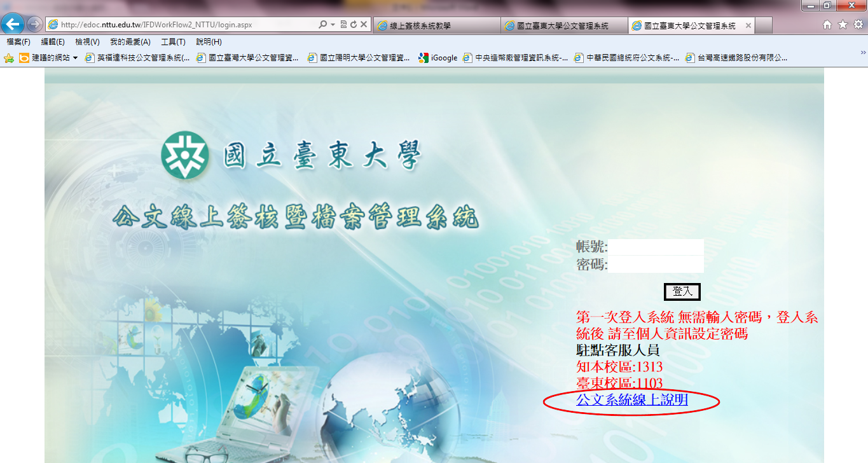This screenshot has width=868, height=463.
Task: Refresh the page with the reload icon
Action: tap(353, 25)
